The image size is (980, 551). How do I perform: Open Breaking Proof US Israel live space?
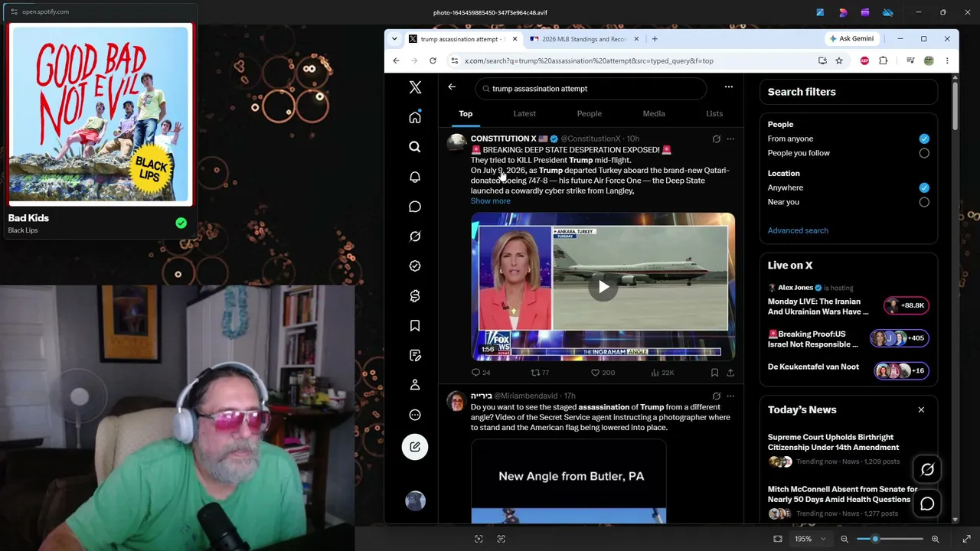(x=848, y=338)
